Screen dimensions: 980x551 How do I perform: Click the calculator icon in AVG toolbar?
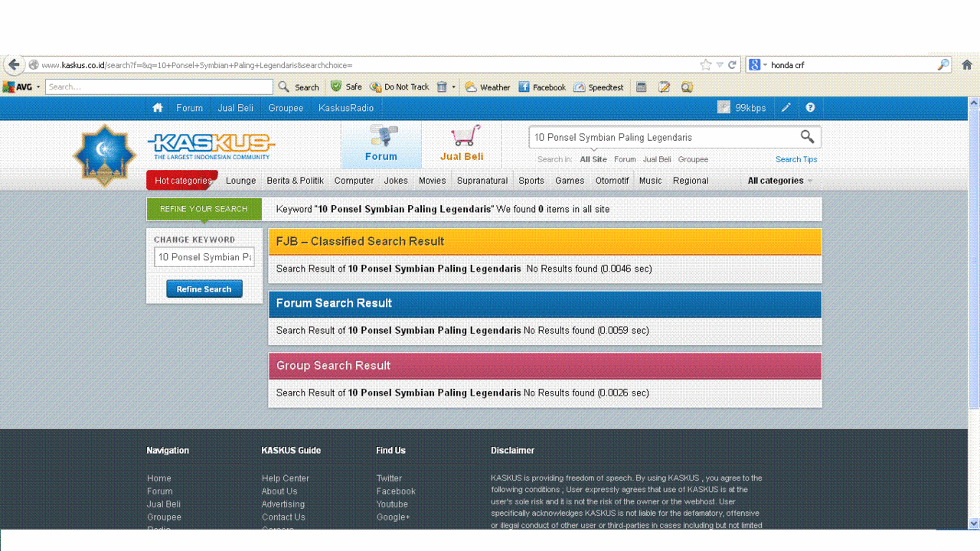tap(642, 87)
